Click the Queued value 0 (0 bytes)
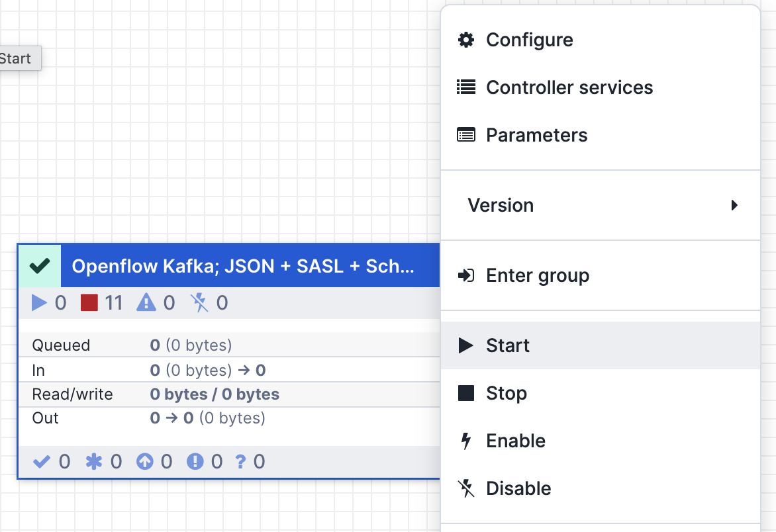Viewport: 776px width, 532px height. pyautogui.click(x=191, y=345)
